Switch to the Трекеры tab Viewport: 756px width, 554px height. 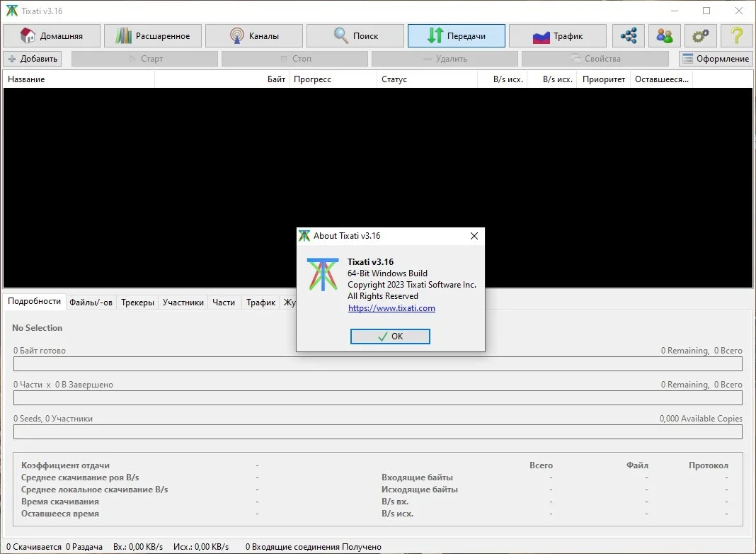point(137,303)
